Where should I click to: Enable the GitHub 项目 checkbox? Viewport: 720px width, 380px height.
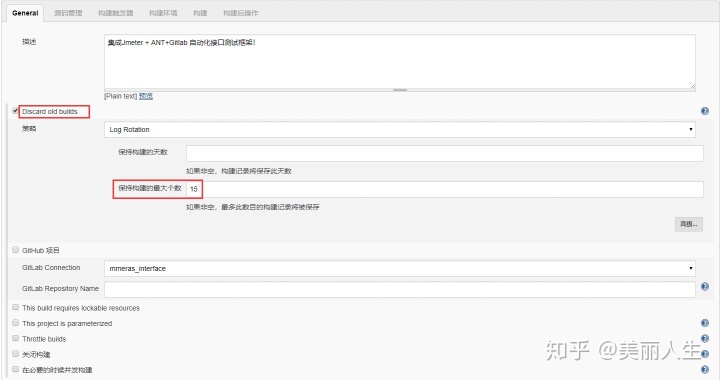(15, 250)
